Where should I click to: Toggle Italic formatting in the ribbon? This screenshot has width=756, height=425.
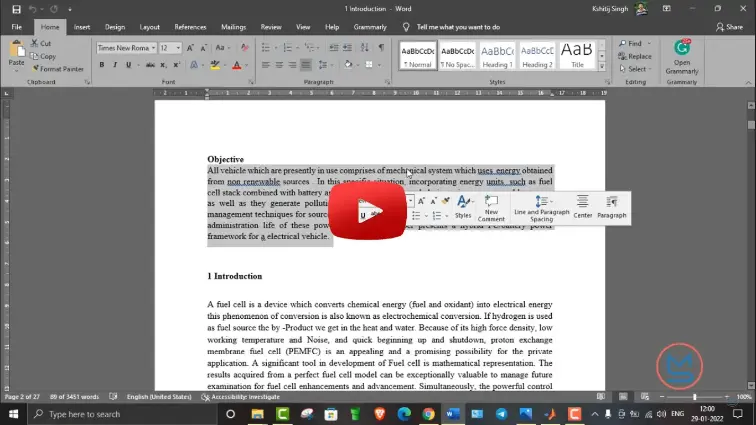[115, 65]
